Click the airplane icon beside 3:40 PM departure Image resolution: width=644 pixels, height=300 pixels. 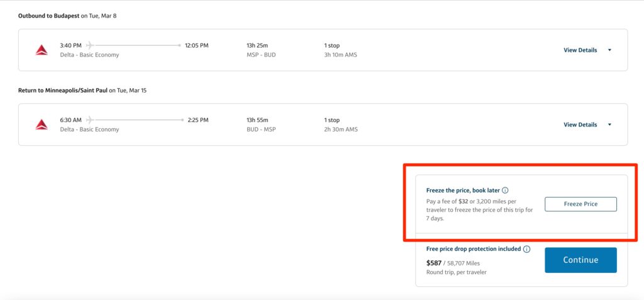click(90, 45)
